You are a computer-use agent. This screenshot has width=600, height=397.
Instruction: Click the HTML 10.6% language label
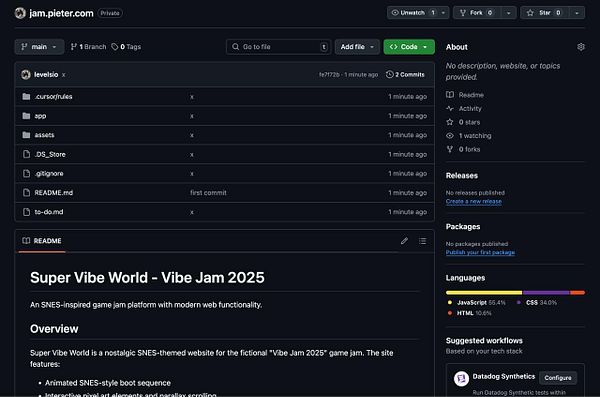pos(470,313)
